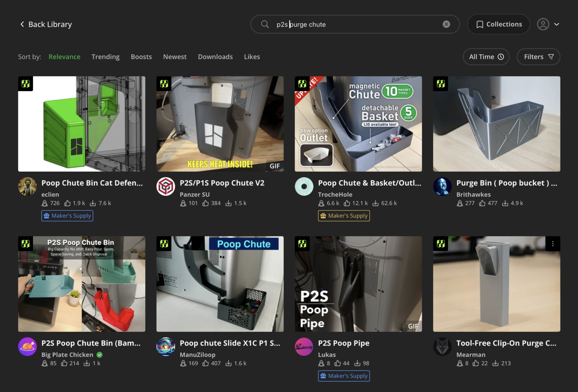The width and height of the screenshot is (578, 392).
Task: Open the All Time range dropdown
Action: (x=486, y=57)
